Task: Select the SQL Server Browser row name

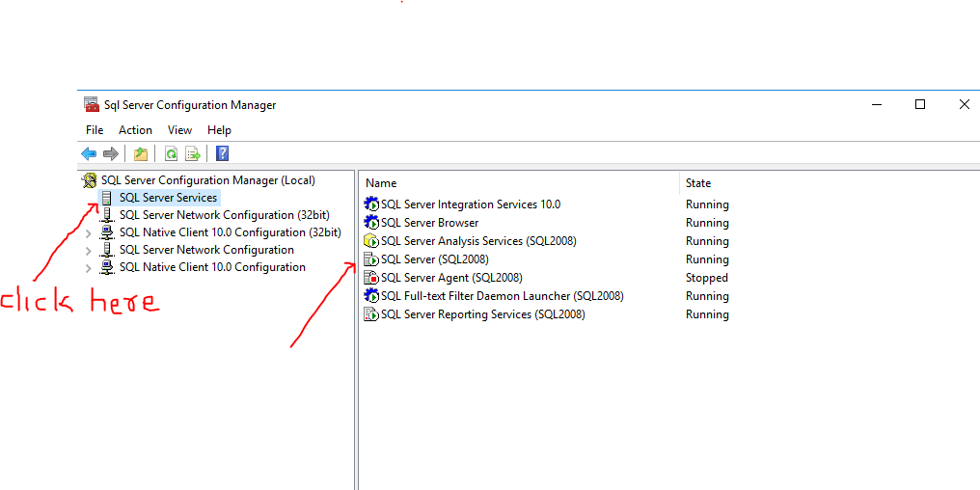Action: tap(430, 223)
